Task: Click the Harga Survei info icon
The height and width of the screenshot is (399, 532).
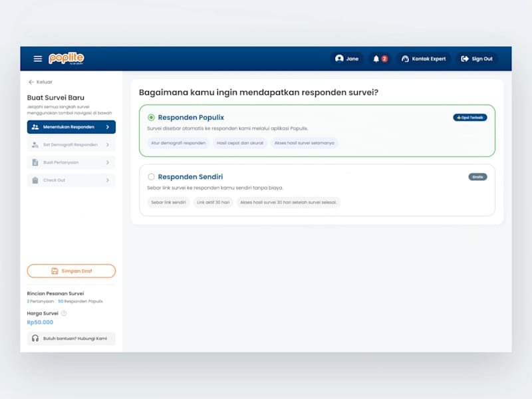Action: pyautogui.click(x=64, y=313)
